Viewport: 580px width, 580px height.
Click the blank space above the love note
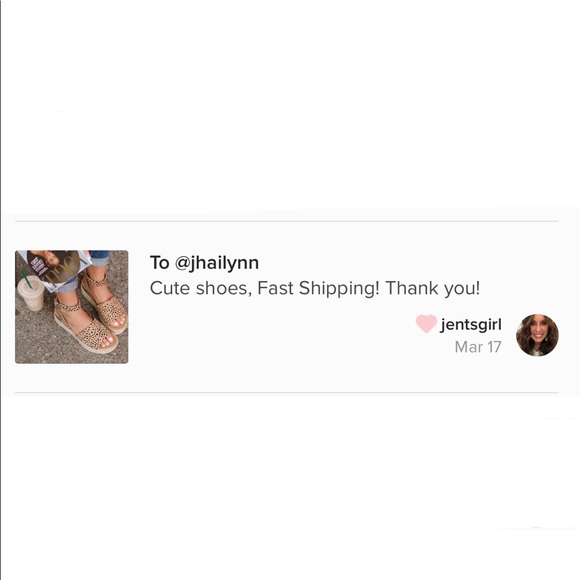coord(290,107)
